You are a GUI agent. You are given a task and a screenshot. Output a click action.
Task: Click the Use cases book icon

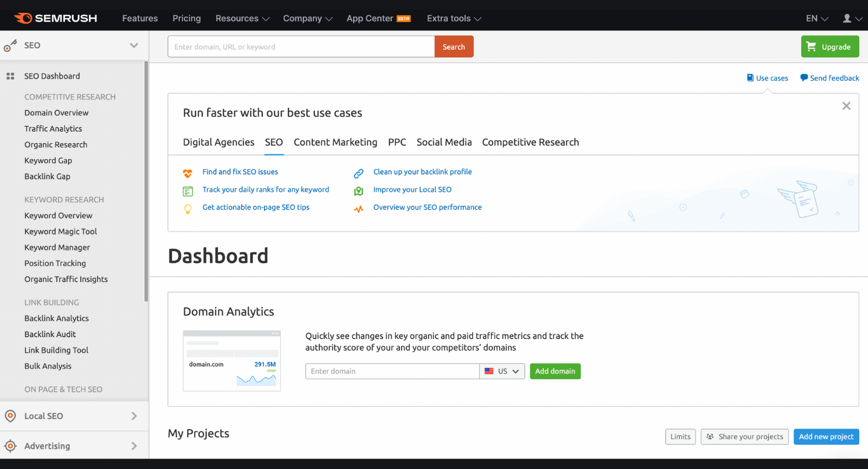pyautogui.click(x=750, y=78)
